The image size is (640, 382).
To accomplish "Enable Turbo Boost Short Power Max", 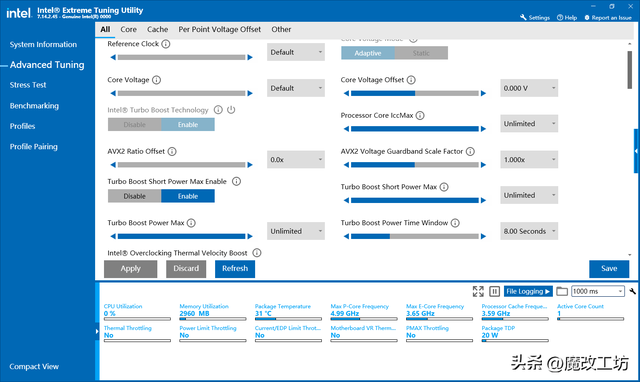I will (188, 196).
